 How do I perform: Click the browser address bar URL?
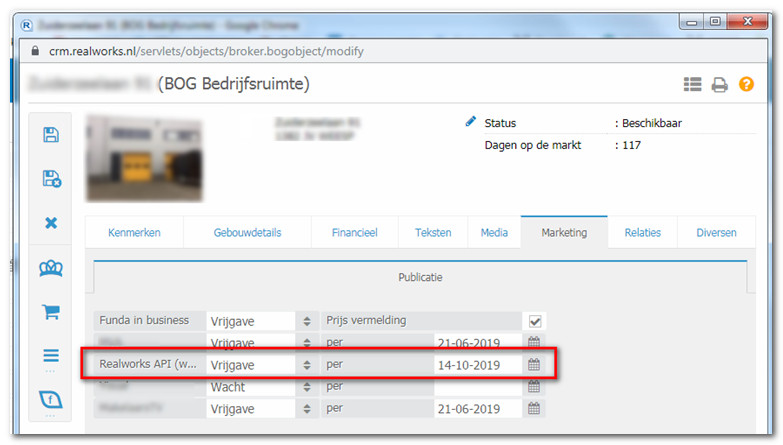tap(206, 51)
